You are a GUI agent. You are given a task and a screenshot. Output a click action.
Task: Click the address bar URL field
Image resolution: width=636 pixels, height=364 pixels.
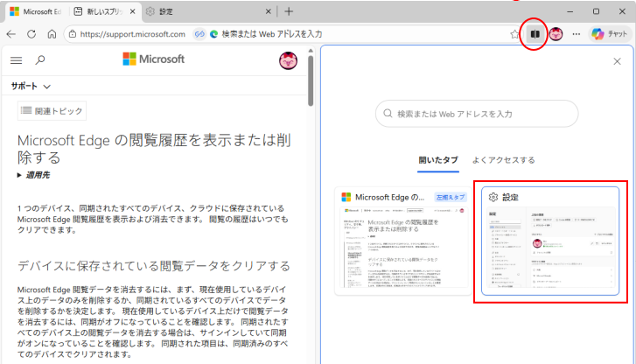point(132,34)
